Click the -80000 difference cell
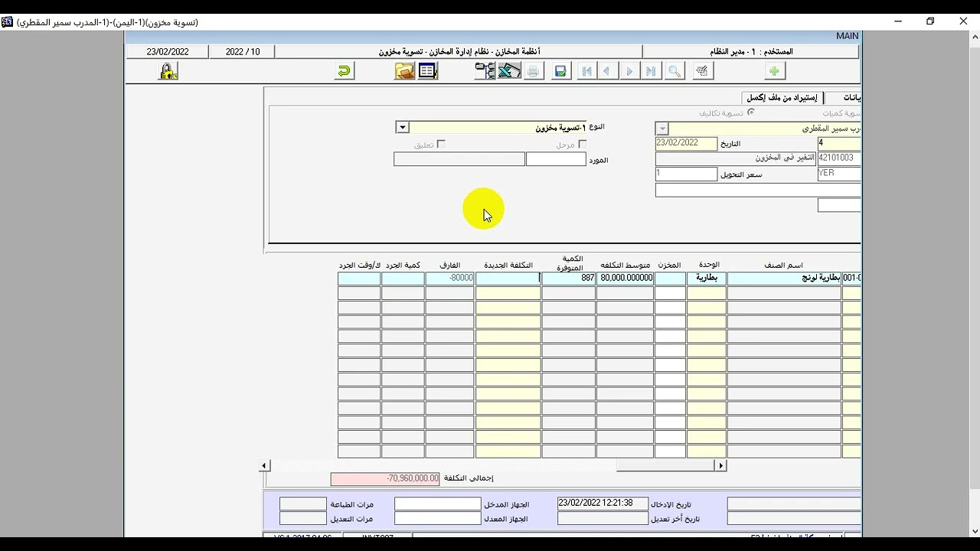 coord(449,279)
